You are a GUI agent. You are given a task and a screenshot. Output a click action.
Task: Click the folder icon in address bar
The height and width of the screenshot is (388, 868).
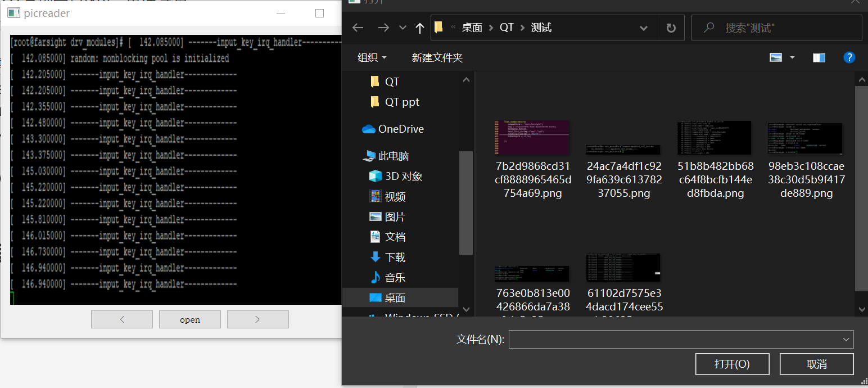(439, 28)
